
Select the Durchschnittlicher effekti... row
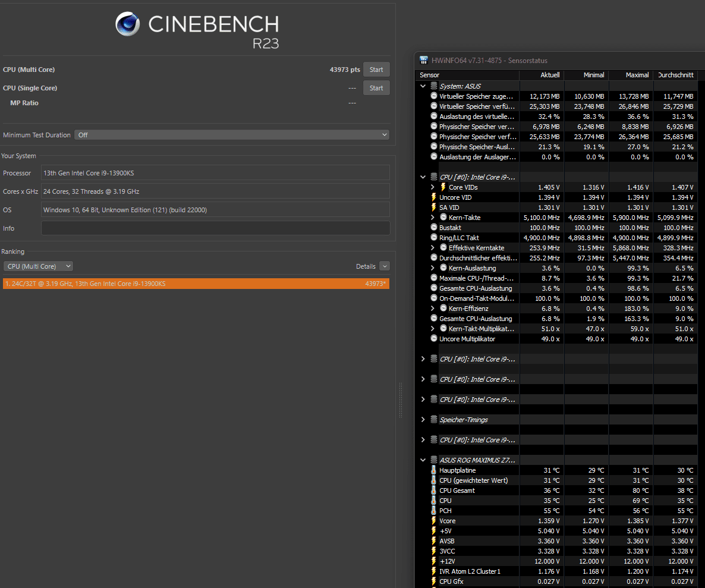click(557, 258)
